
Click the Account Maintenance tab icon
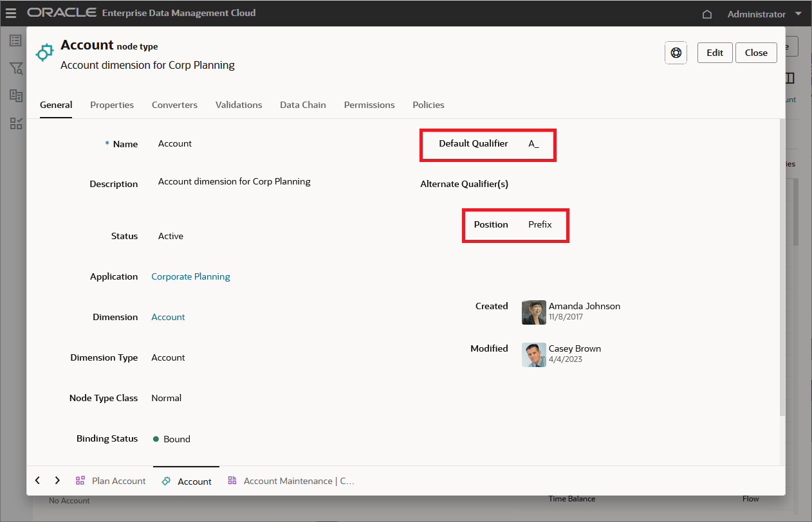point(232,481)
